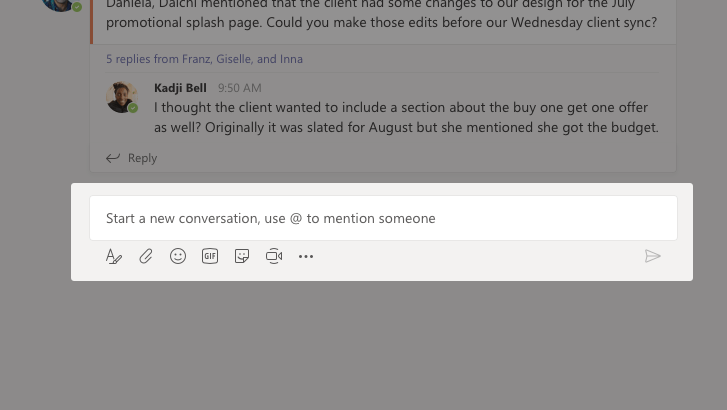Open the Sticker picker icon
The image size is (727, 410).
[242, 257]
